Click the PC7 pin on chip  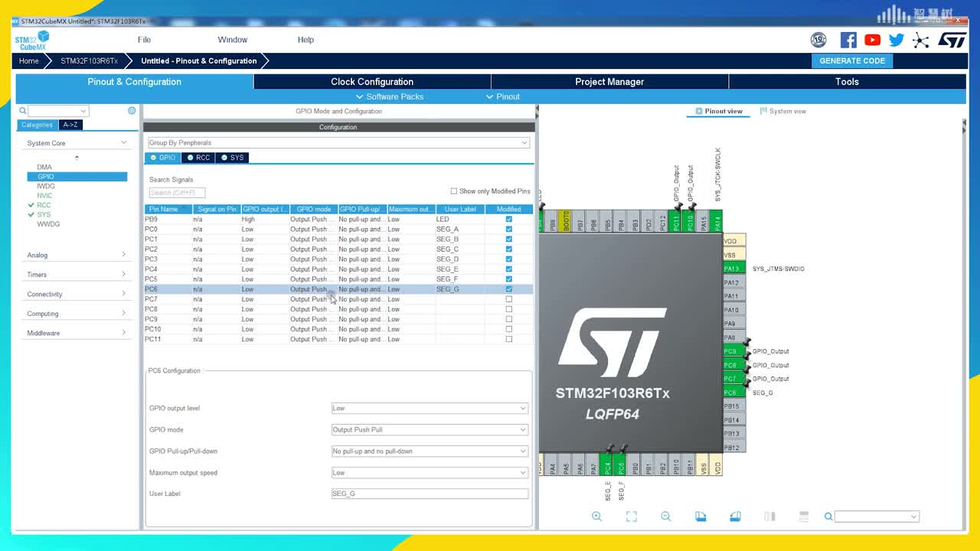pyautogui.click(x=733, y=379)
